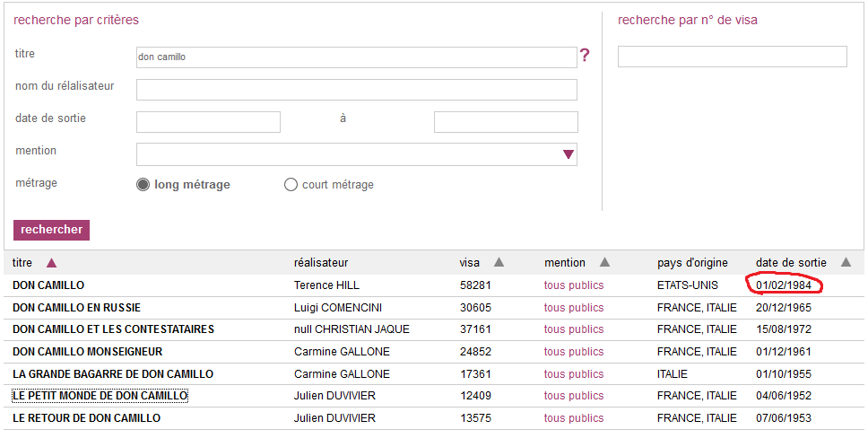Click the n° de visa search field

[x=732, y=57]
